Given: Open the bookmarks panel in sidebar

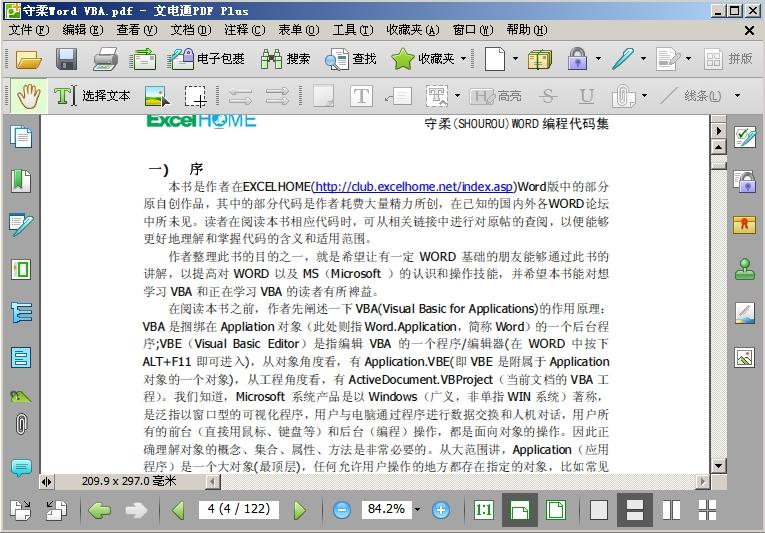Looking at the screenshot, I should coord(21,181).
